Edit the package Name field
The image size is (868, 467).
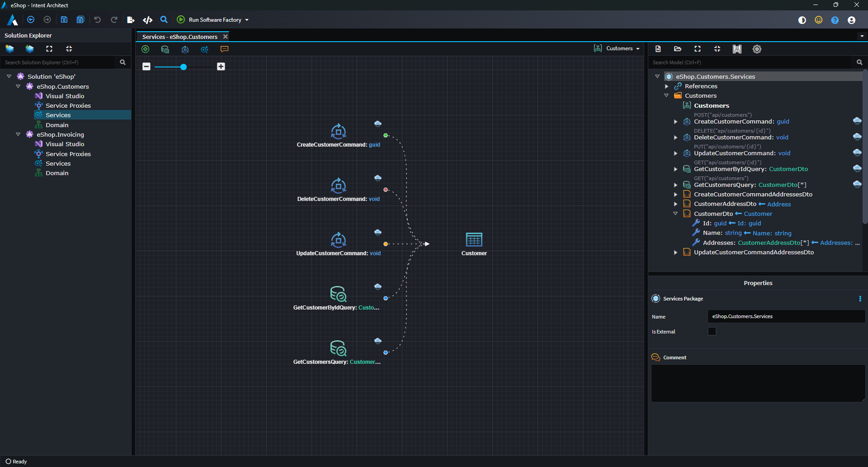pos(786,316)
